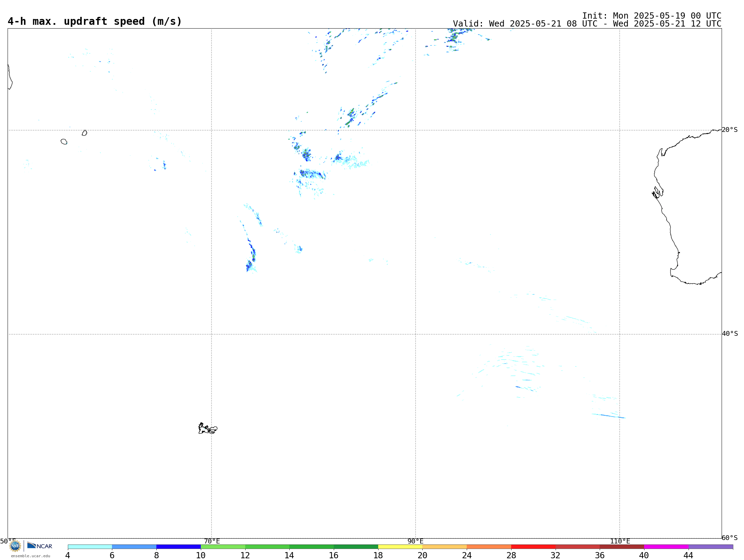Image resolution: width=744 pixels, height=560 pixels.
Task: Click the colorbar tick label '28'
Action: point(511,556)
